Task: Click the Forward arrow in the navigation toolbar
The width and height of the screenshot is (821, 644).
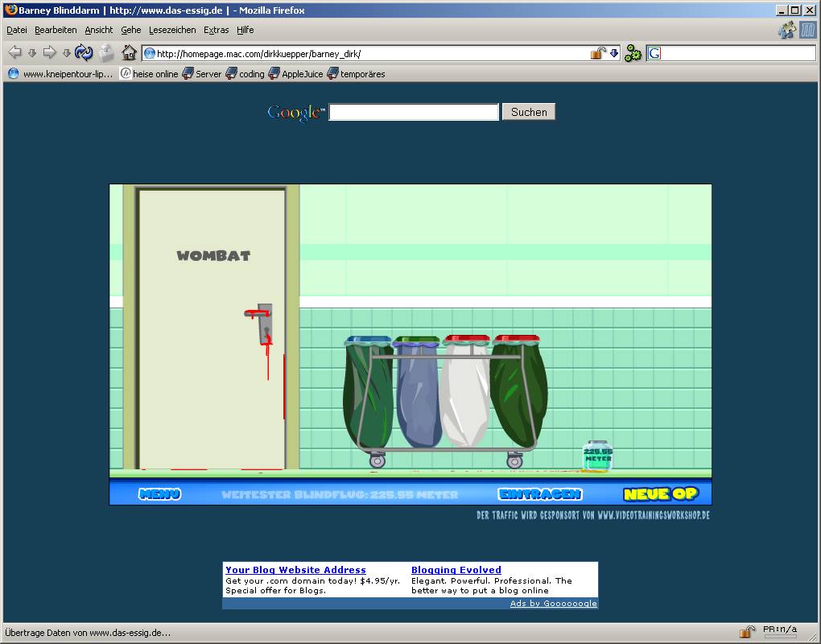Action: (x=49, y=53)
